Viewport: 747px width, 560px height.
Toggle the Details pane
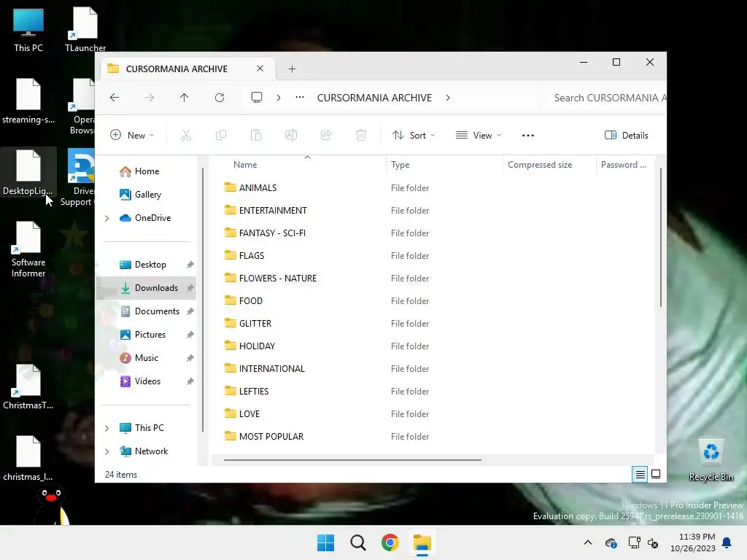626,135
